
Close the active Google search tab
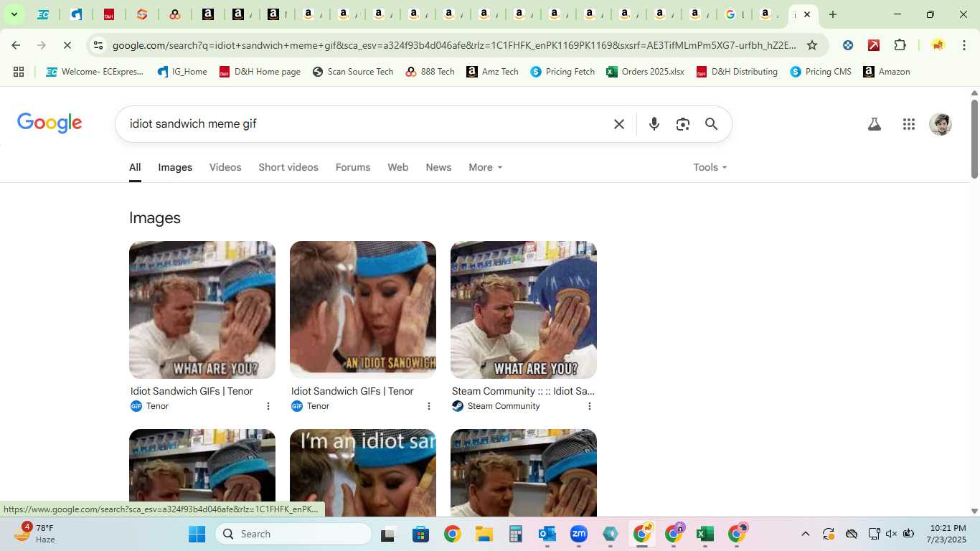[x=807, y=14]
